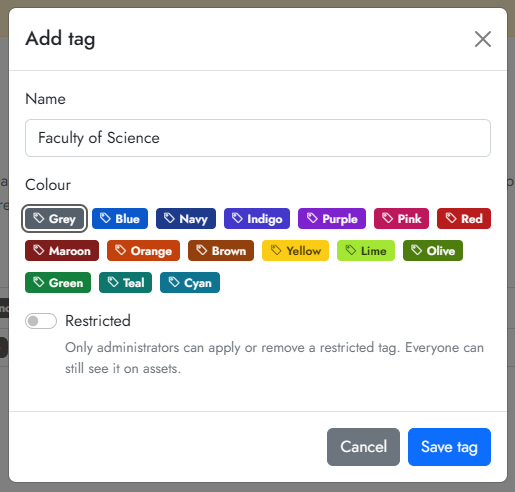Select the Indigo colour tag

click(257, 219)
